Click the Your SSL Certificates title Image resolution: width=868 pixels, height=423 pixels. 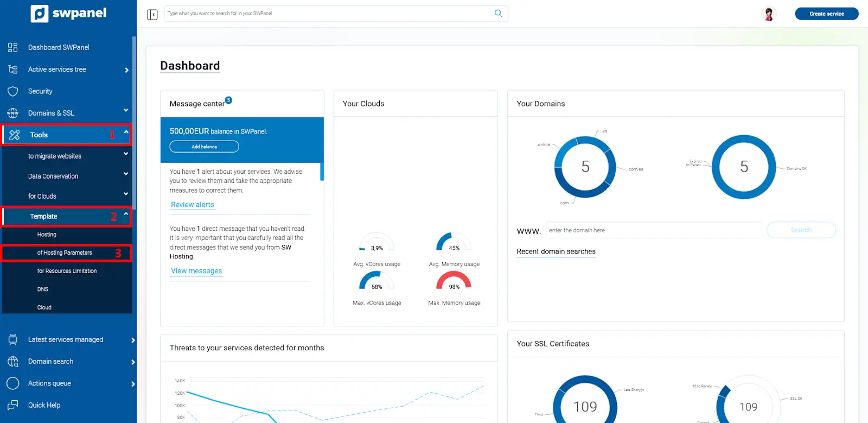(553, 344)
